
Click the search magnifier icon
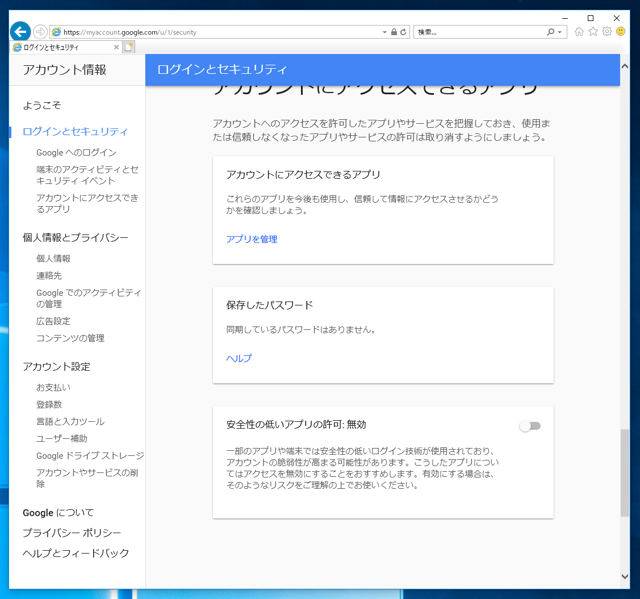[551, 32]
